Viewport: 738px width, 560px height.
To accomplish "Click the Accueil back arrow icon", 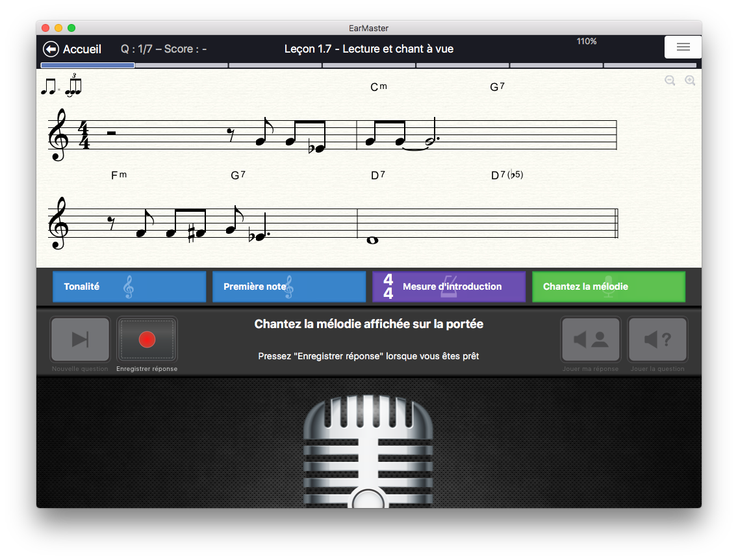I will tap(51, 49).
